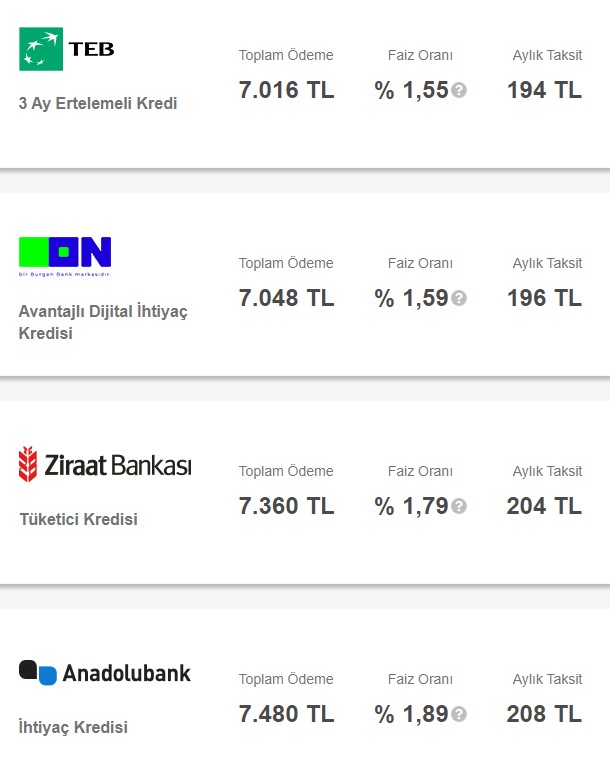
Task: Click the 208 TL monthly installment
Action: 544,715
